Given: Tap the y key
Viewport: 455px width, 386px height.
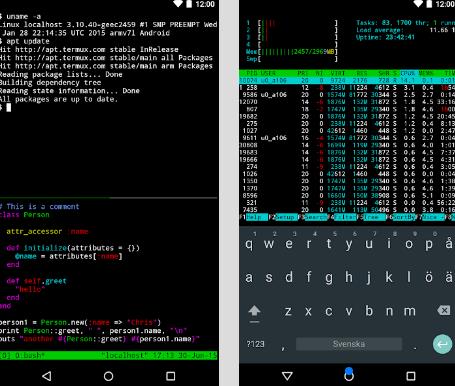Looking at the screenshot, I should tap(349, 244).
